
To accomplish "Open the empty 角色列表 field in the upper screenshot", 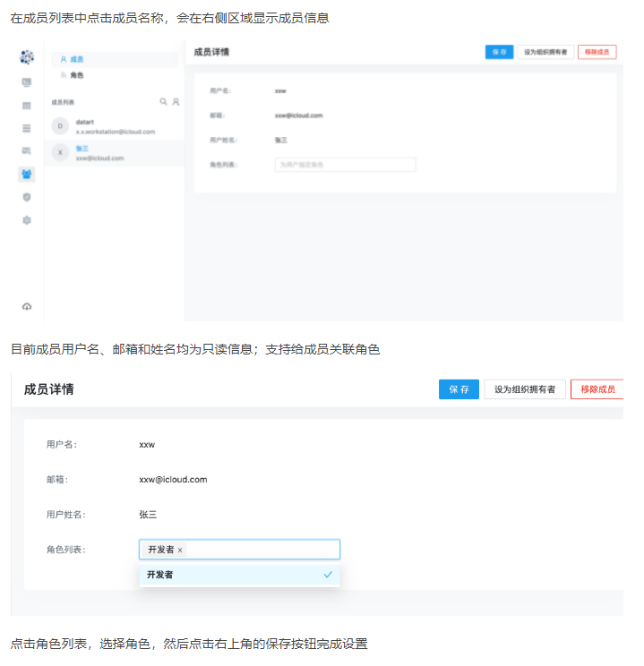I will (345, 165).
